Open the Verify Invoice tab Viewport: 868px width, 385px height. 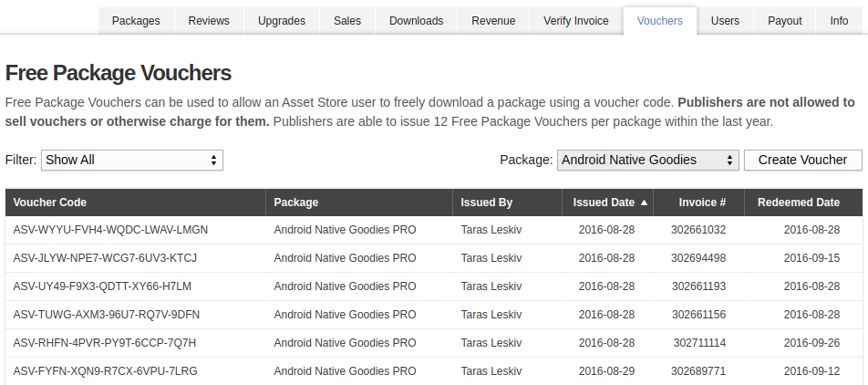575,21
